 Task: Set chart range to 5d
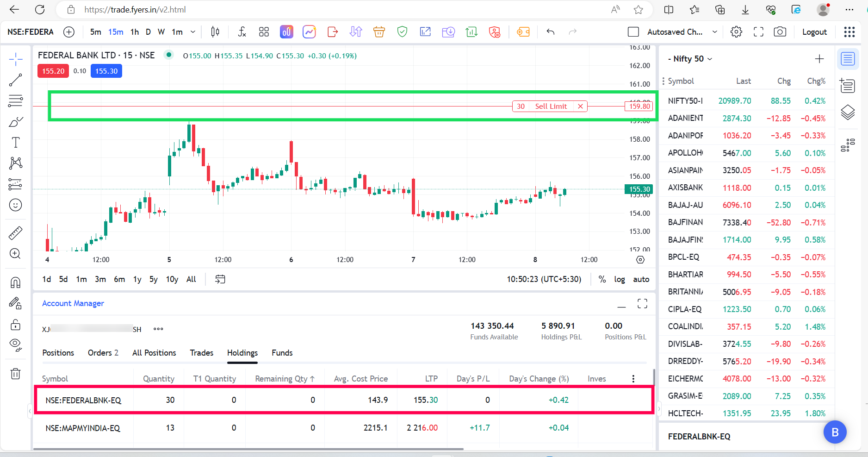click(x=63, y=279)
